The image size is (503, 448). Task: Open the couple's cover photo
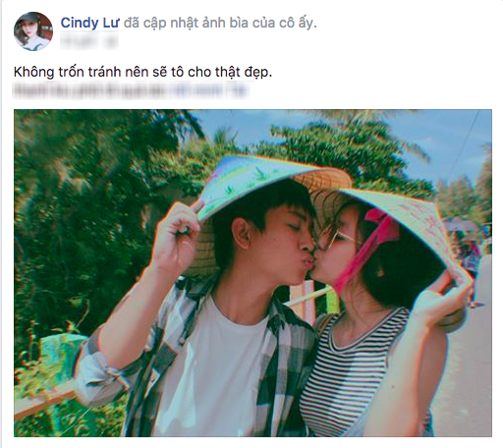[252, 273]
